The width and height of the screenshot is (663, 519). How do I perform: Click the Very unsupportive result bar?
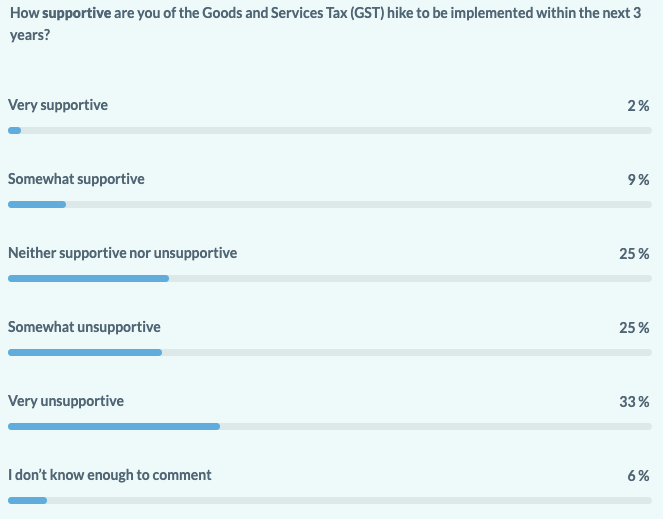coord(330,427)
